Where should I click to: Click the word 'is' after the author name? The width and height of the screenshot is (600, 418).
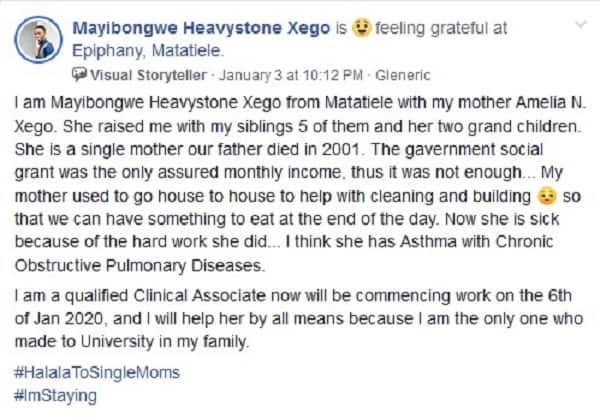pos(341,28)
